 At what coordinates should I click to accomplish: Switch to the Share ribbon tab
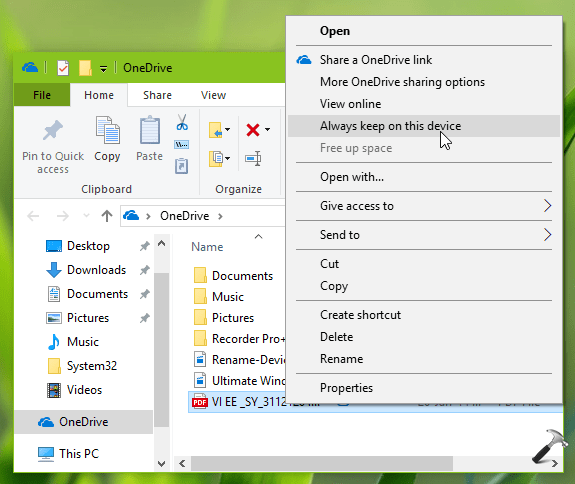tap(157, 95)
